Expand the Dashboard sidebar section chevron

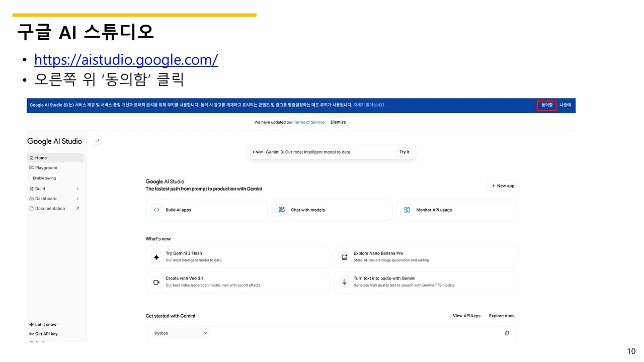(77, 199)
